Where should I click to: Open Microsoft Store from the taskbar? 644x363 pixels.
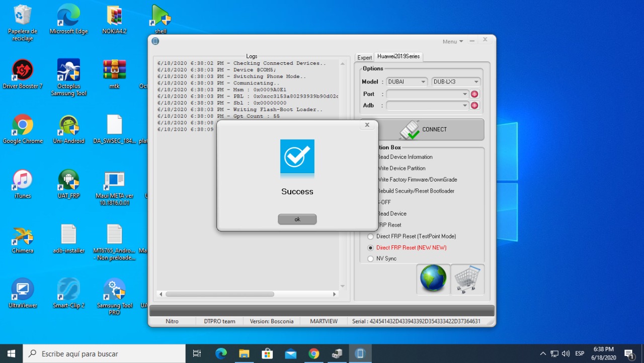[267, 353]
